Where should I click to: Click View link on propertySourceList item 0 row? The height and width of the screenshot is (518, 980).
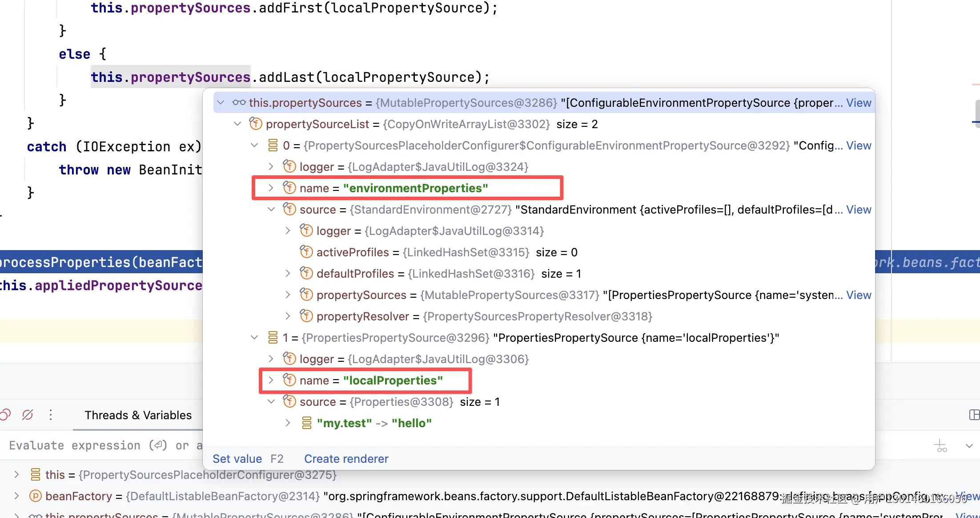click(858, 146)
